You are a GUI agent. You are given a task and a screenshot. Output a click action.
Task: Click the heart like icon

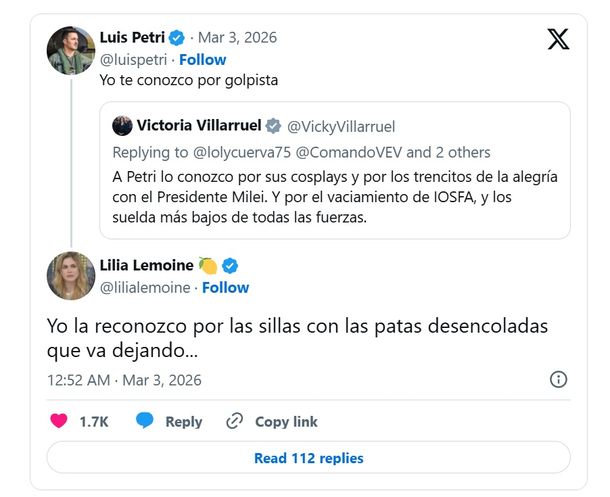pyautogui.click(x=59, y=421)
